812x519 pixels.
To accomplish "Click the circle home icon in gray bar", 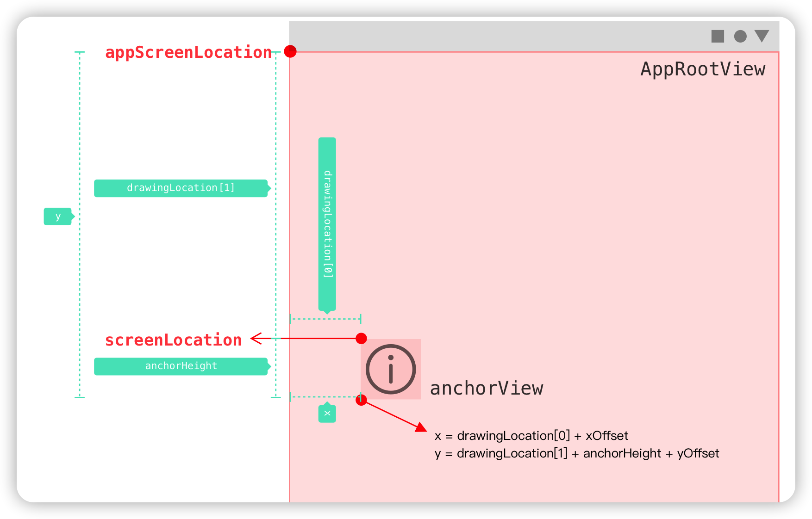I will [x=740, y=36].
